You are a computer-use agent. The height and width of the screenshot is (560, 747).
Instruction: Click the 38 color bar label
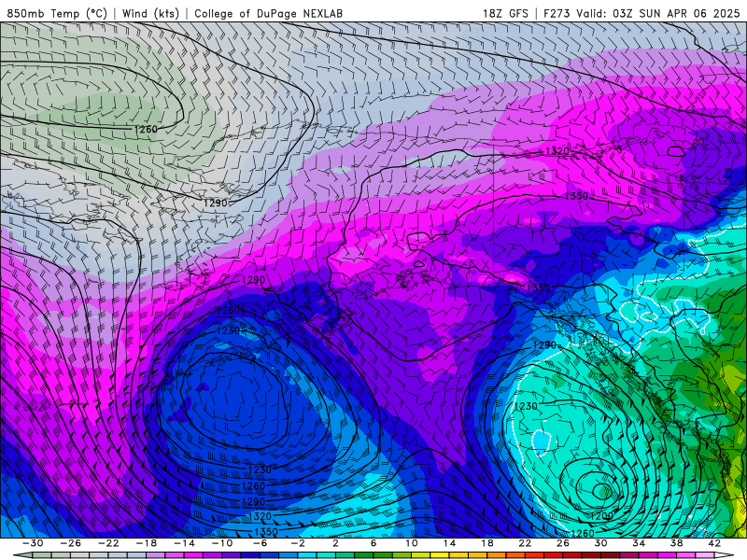676,543
